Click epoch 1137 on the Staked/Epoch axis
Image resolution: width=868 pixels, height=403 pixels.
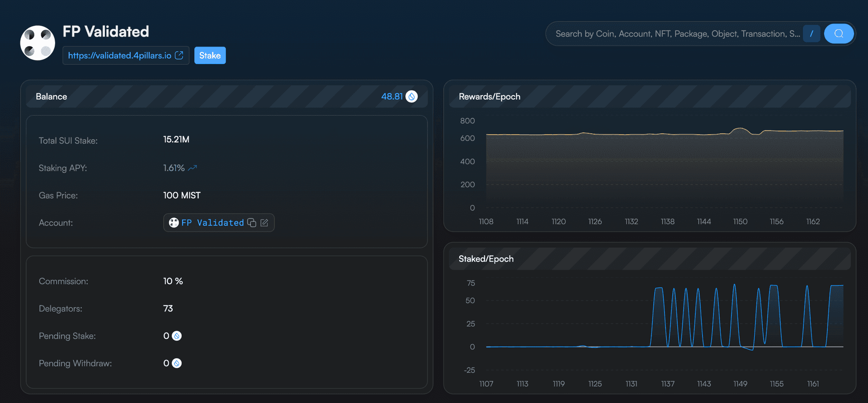click(x=668, y=384)
